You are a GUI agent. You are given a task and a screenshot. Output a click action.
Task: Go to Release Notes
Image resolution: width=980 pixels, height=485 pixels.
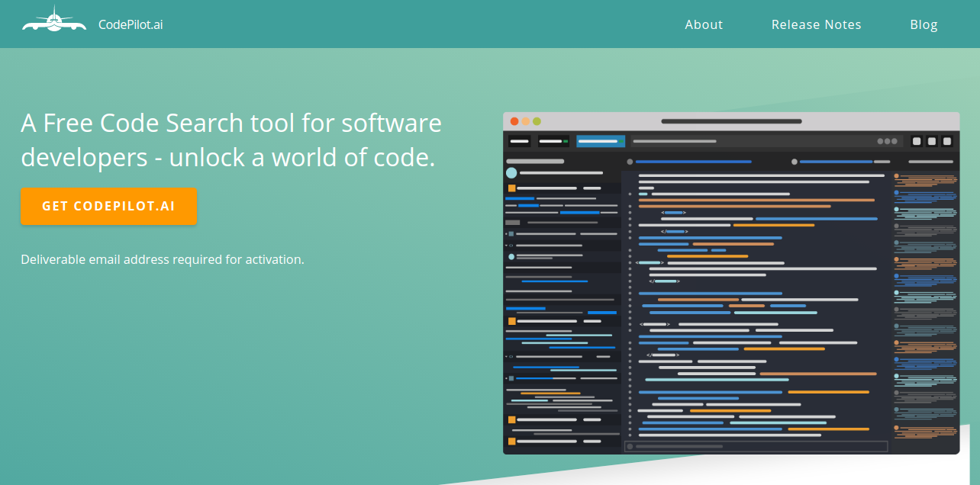pyautogui.click(x=816, y=24)
